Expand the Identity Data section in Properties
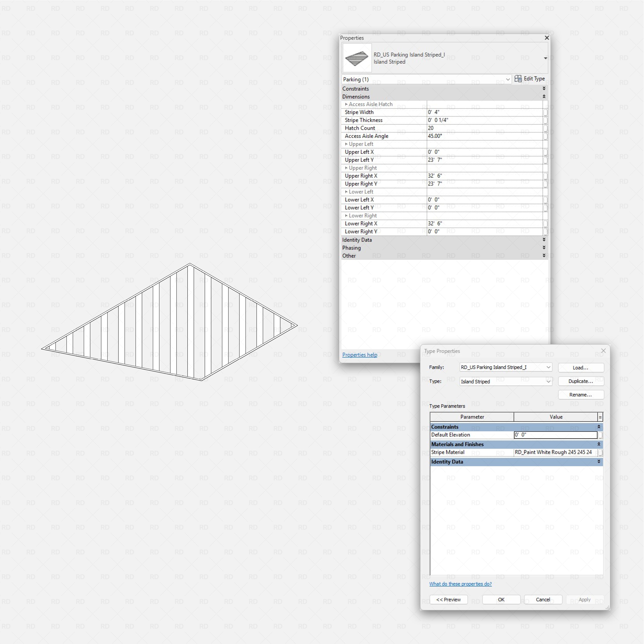 pos(544,240)
